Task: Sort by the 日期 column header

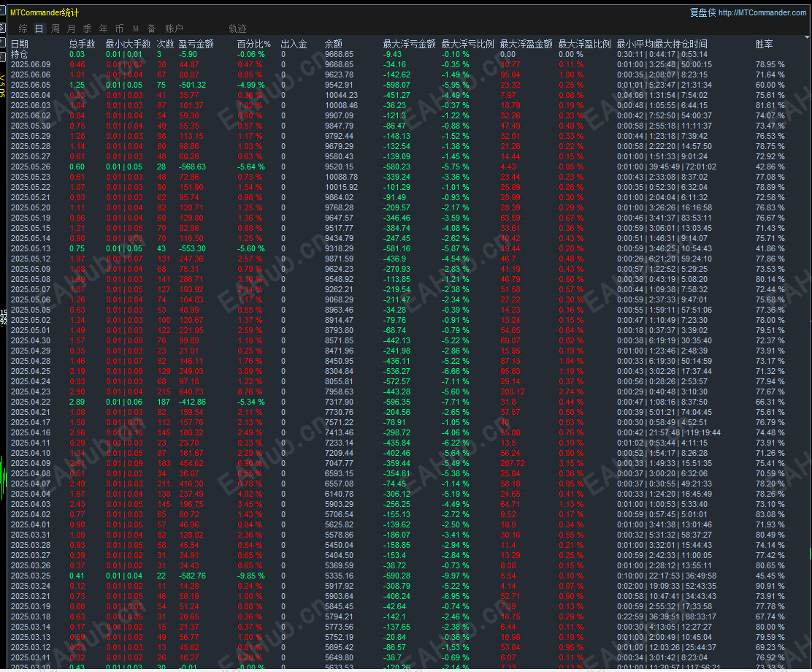Action: pyautogui.click(x=20, y=44)
